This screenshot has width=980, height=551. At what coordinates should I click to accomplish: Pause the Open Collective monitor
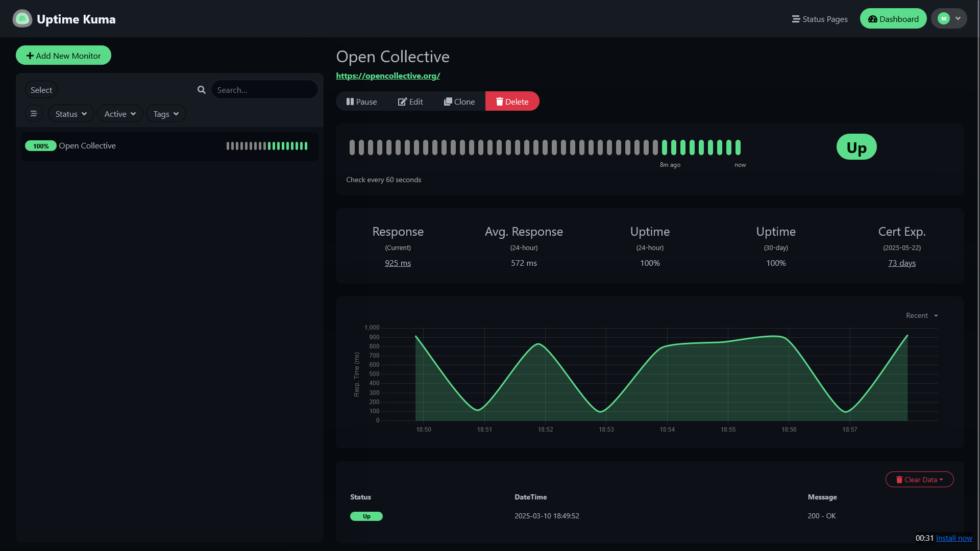pyautogui.click(x=361, y=102)
